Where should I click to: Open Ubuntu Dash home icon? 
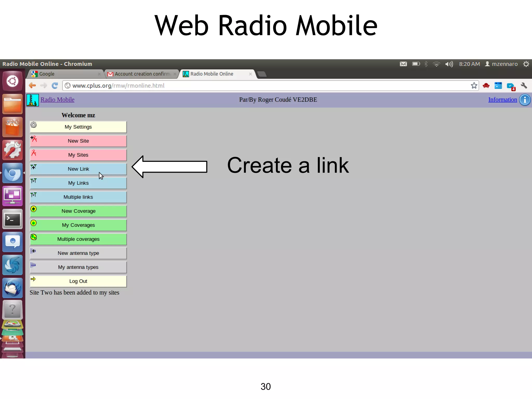point(12,81)
